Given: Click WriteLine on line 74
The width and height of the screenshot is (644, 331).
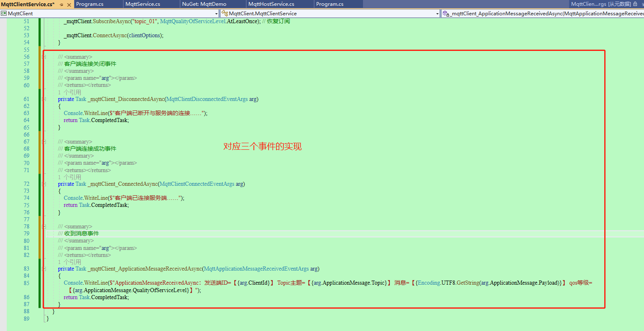Looking at the screenshot, I should coord(96,198).
